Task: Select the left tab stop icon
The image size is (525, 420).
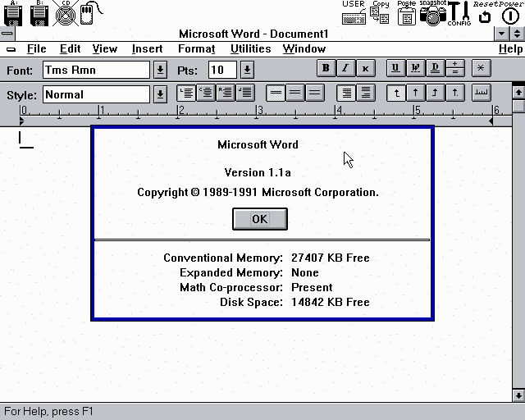Action: (x=395, y=93)
